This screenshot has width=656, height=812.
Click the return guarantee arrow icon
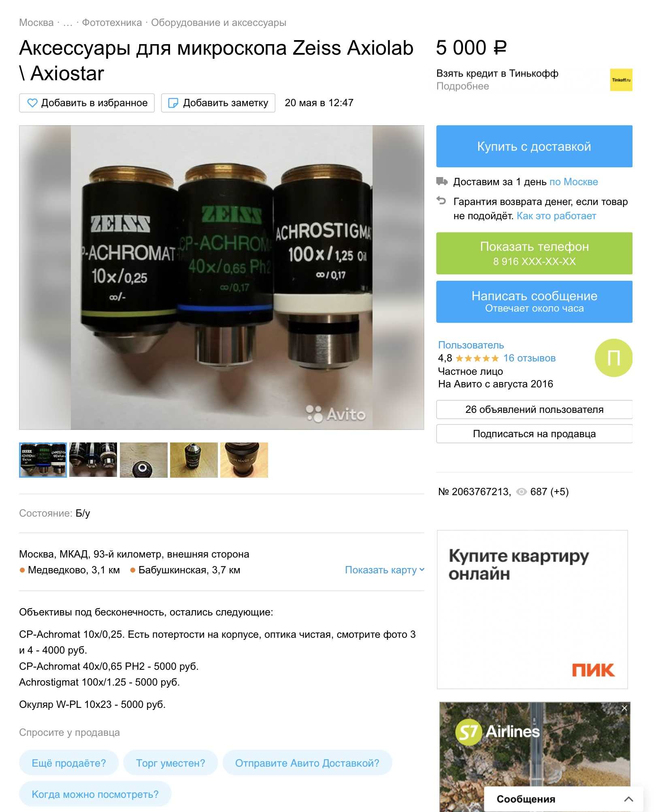tap(441, 201)
